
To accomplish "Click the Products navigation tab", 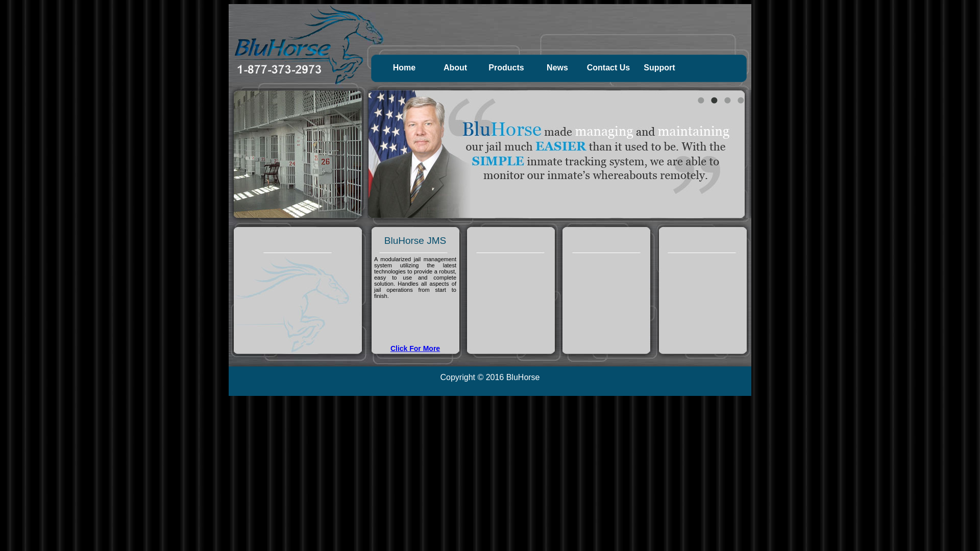I will tap(506, 67).
